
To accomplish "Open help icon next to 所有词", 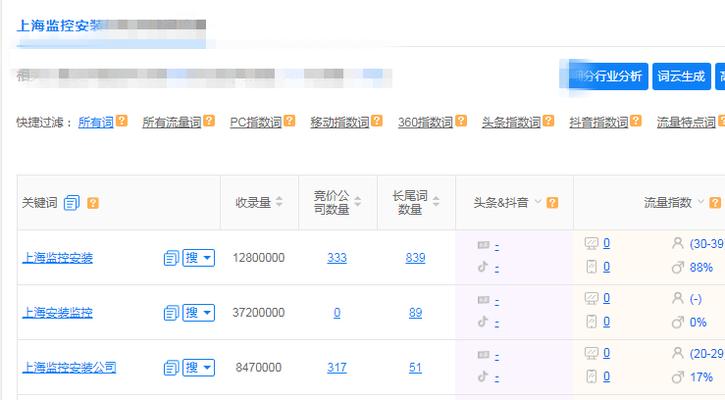I will (x=122, y=121).
